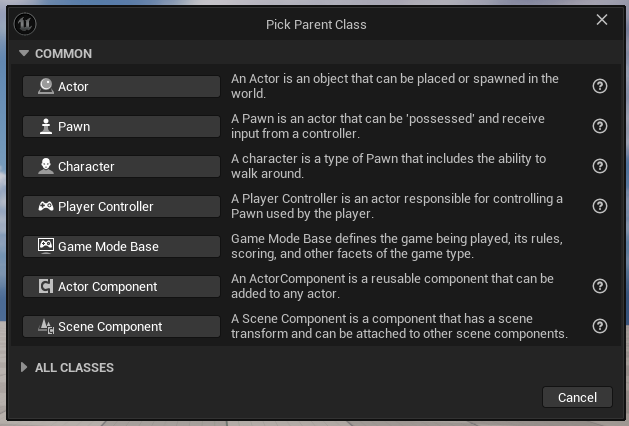Image resolution: width=629 pixels, height=426 pixels.
Task: Choose Scene Component as parent class
Action: click(x=121, y=327)
